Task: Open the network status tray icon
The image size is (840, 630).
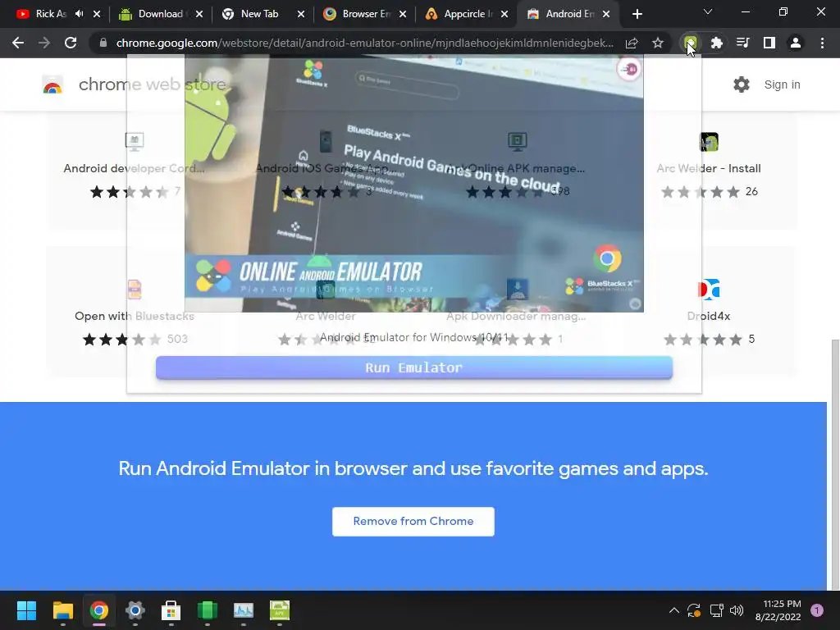Action: click(716, 610)
